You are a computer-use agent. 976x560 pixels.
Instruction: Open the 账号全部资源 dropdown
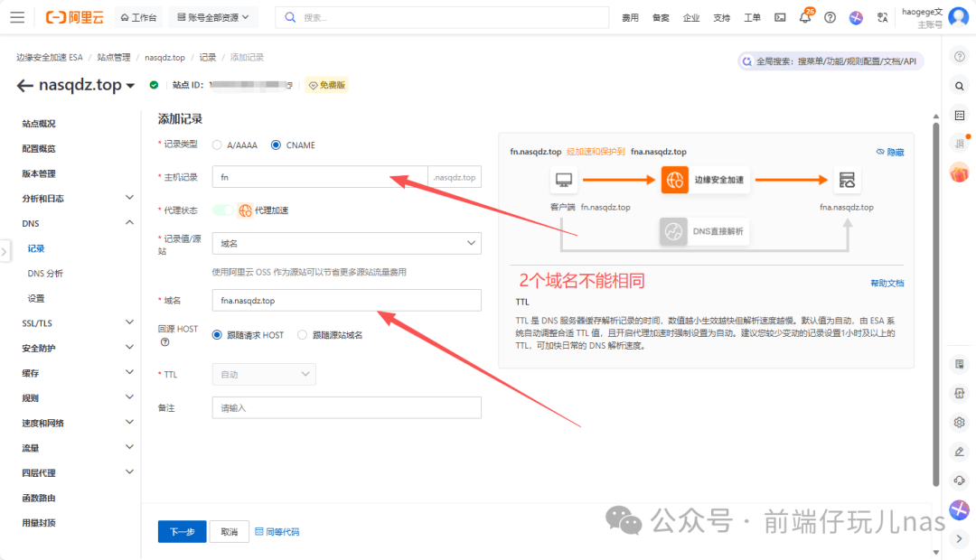click(x=214, y=17)
